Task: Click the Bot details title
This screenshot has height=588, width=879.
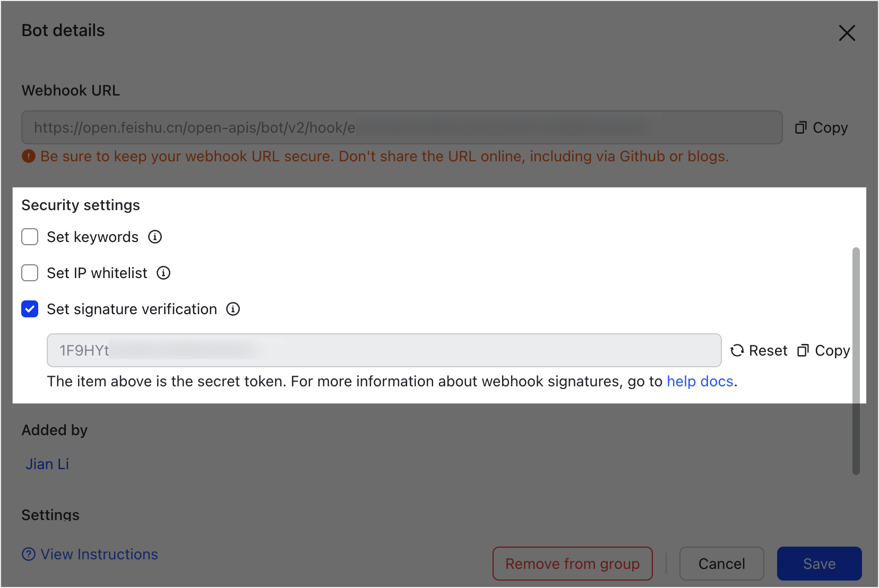Action: tap(63, 31)
